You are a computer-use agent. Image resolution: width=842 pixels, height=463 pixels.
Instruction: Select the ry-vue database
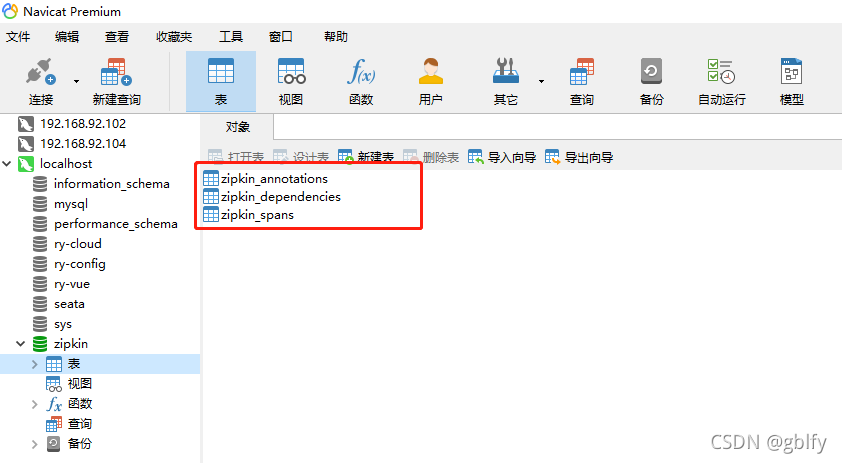61,284
